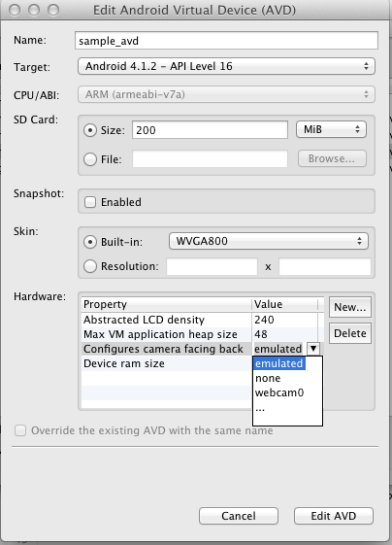Click the Delete hardware button

(x=350, y=333)
